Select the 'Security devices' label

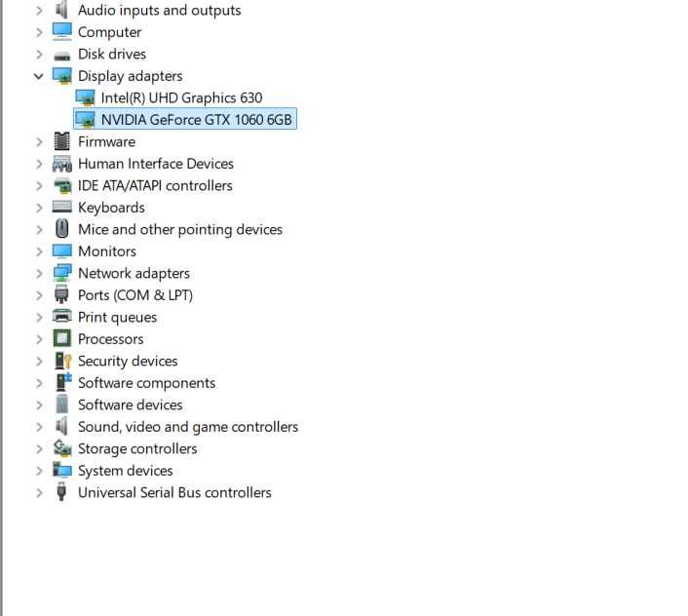[128, 361]
